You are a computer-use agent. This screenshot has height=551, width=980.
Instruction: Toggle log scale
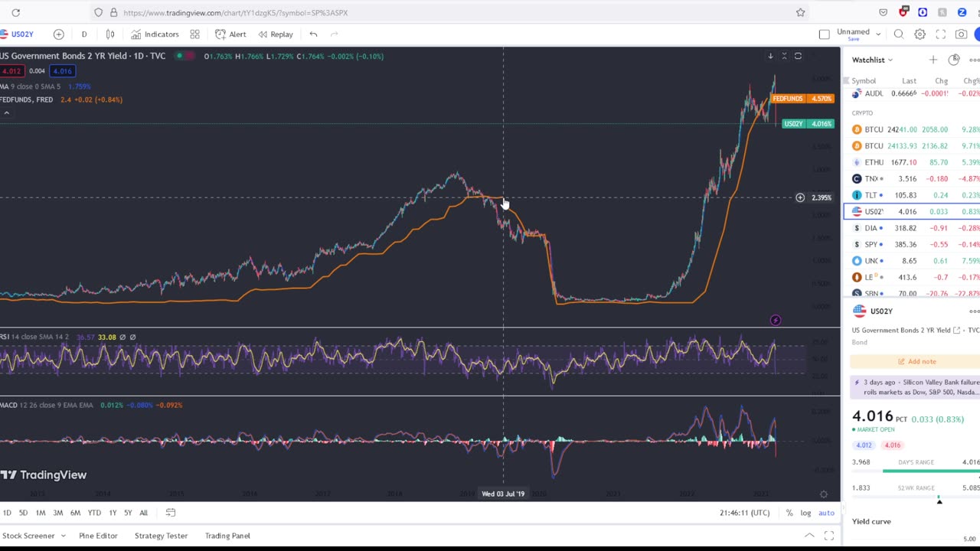(x=805, y=513)
